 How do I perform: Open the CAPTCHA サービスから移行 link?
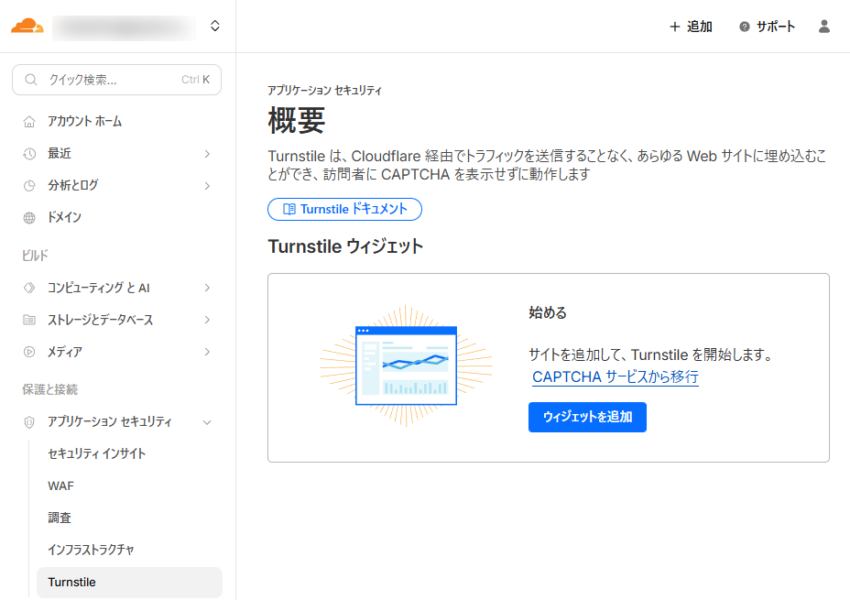click(x=615, y=377)
